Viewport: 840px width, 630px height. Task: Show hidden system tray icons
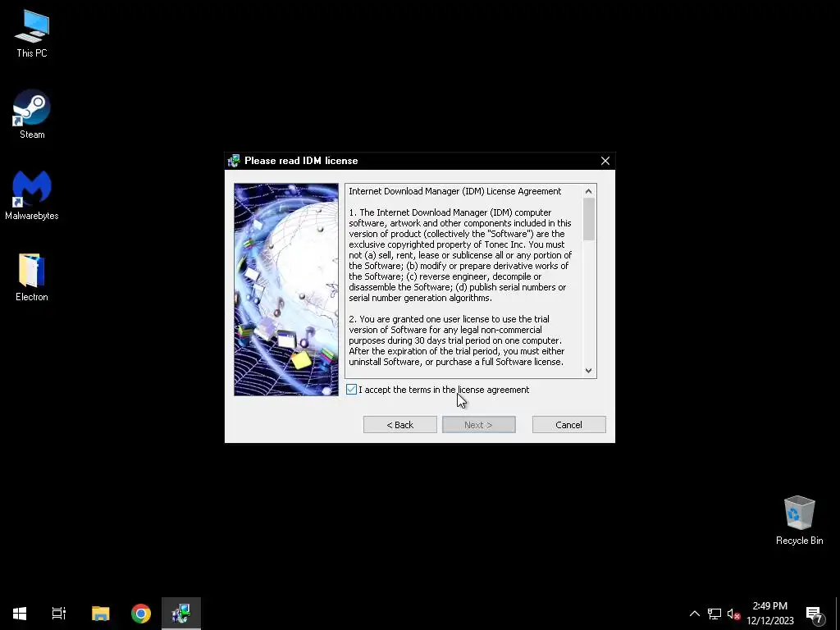click(x=694, y=614)
